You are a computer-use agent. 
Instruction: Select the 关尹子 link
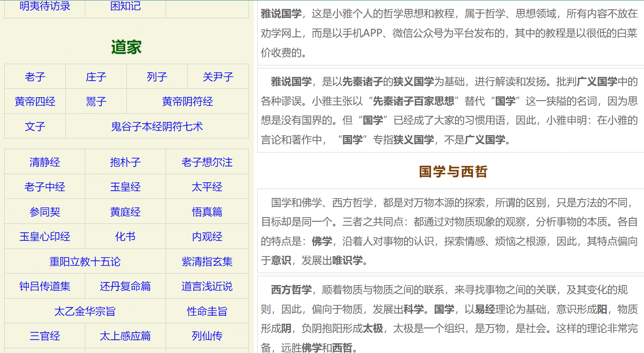[218, 77]
